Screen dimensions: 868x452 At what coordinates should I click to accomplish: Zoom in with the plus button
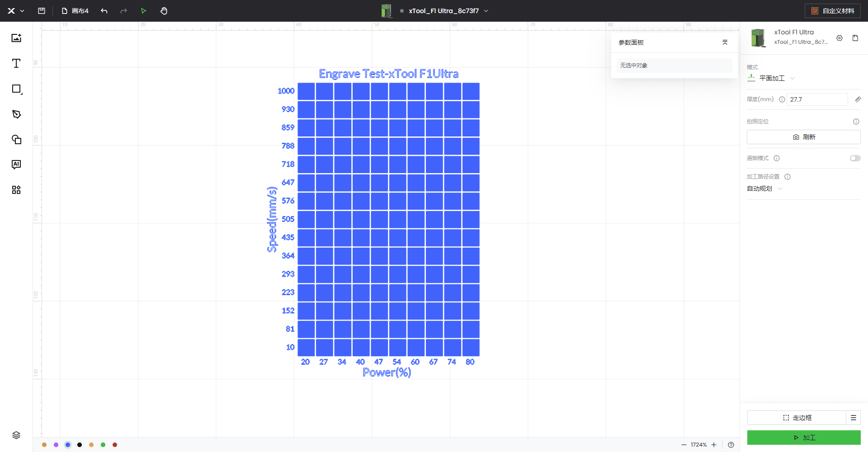click(x=714, y=445)
